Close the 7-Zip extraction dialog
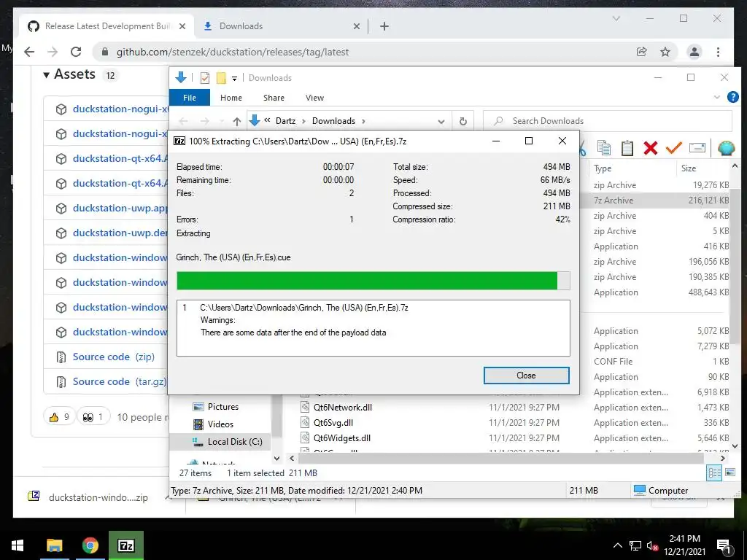747x560 pixels. tap(526, 376)
